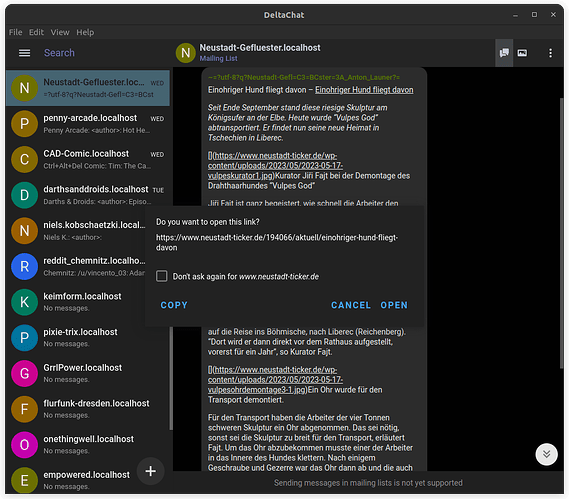Open the vulpesohrdemontage3-1.jpg image link
Viewport: 569px width, 499px height.
(x=275, y=380)
